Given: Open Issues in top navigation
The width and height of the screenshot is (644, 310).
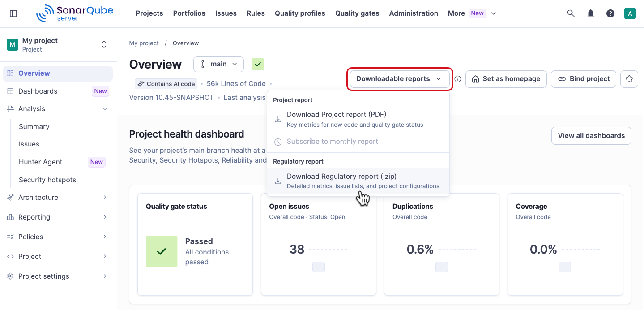Looking at the screenshot, I should [226, 13].
